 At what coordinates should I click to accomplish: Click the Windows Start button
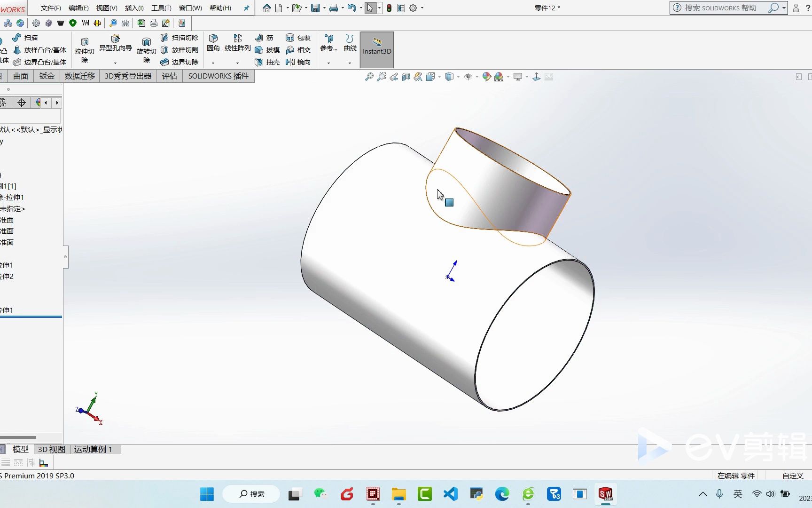(x=207, y=494)
